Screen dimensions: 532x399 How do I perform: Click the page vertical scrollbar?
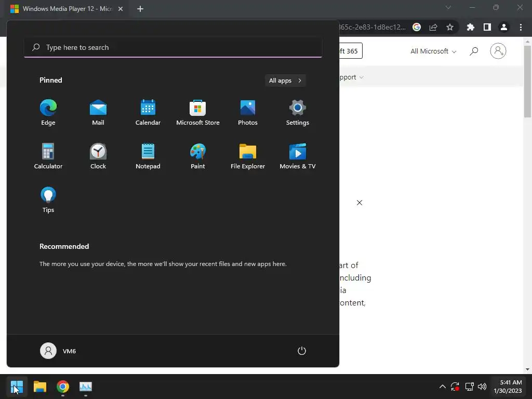[527, 82]
